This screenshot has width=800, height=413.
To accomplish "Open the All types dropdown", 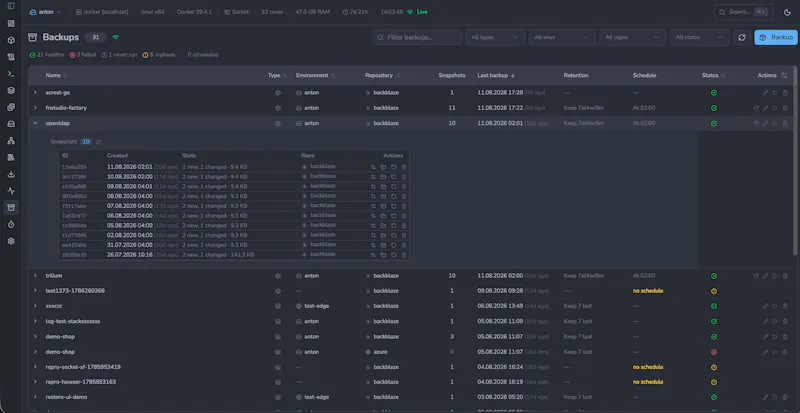I will point(495,37).
